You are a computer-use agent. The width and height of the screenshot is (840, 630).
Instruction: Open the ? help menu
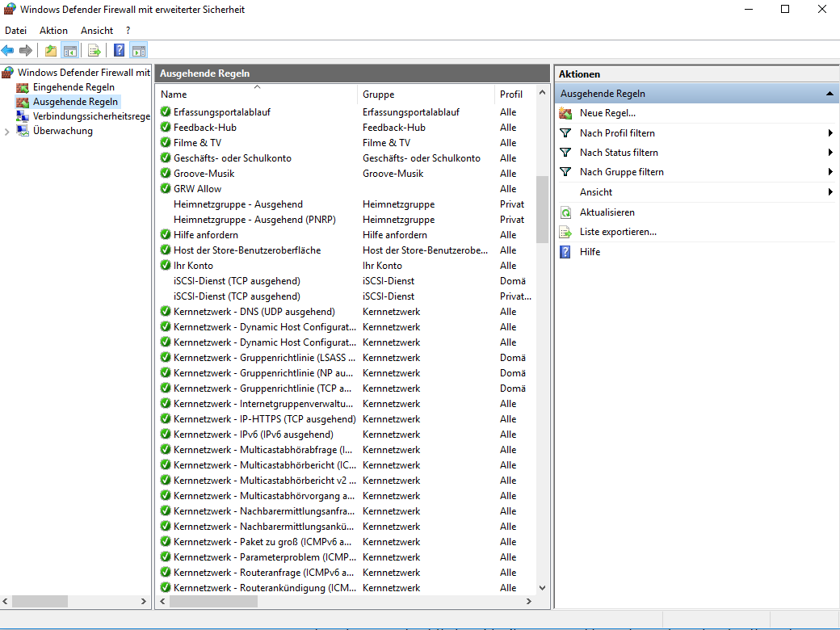pyautogui.click(x=128, y=31)
